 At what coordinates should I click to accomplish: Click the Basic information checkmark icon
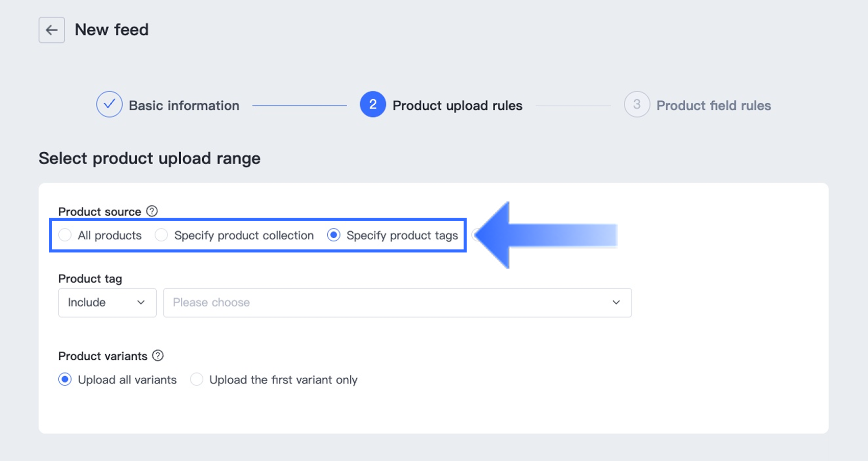109,105
